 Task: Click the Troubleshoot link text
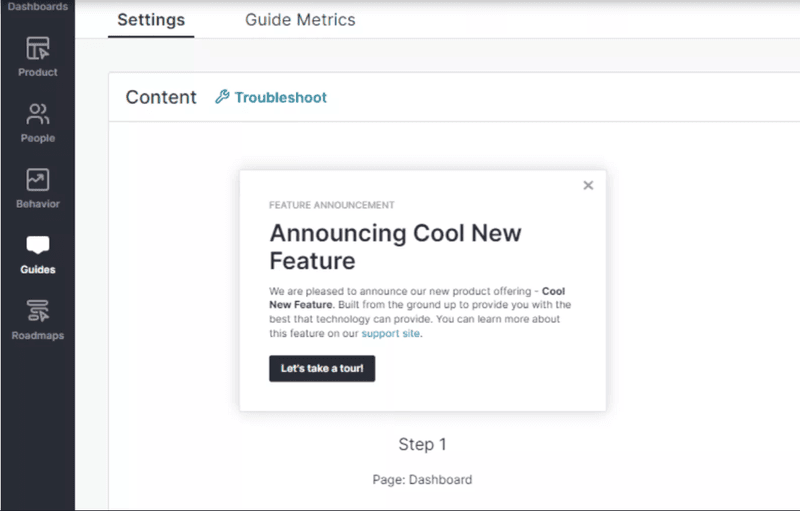pos(280,97)
